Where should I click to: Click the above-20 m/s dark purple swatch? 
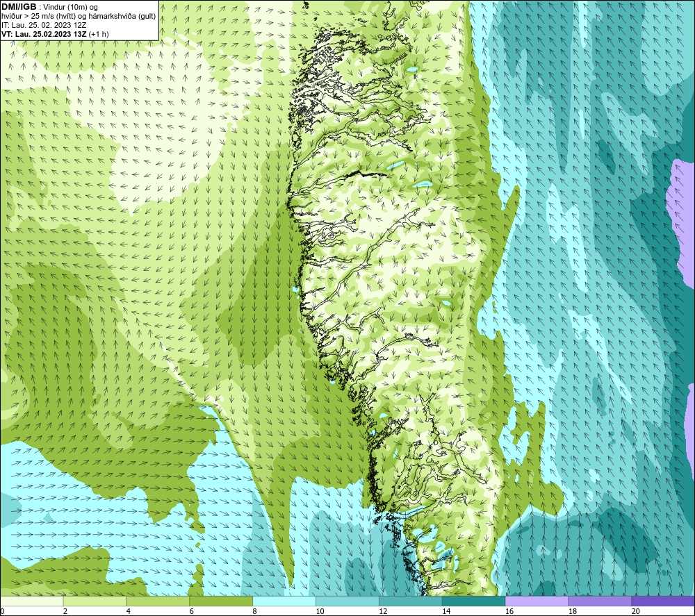click(x=662, y=601)
